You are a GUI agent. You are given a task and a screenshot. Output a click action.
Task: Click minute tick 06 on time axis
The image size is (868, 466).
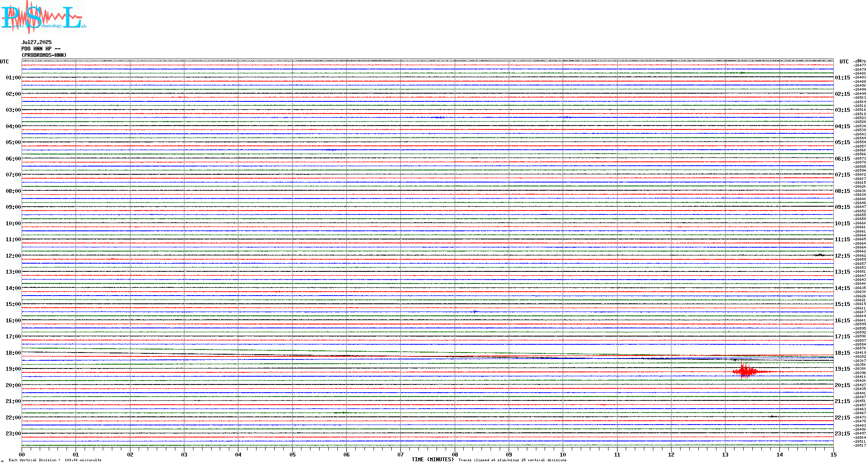[347, 454]
